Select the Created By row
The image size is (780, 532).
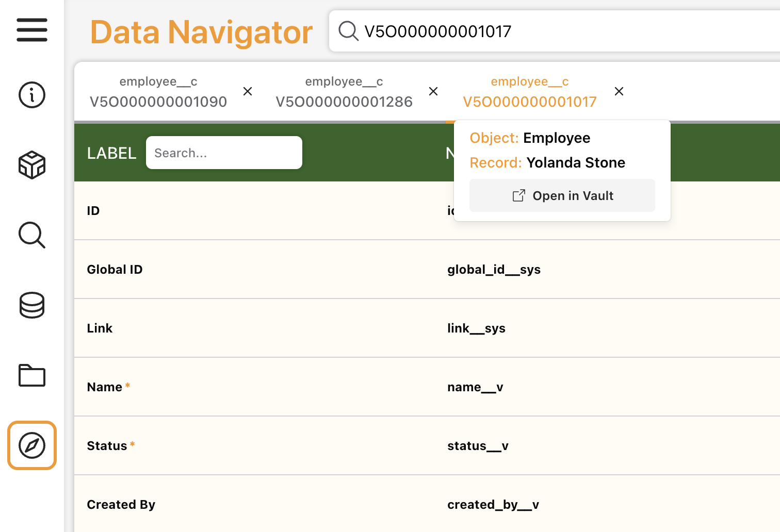[x=258, y=505]
